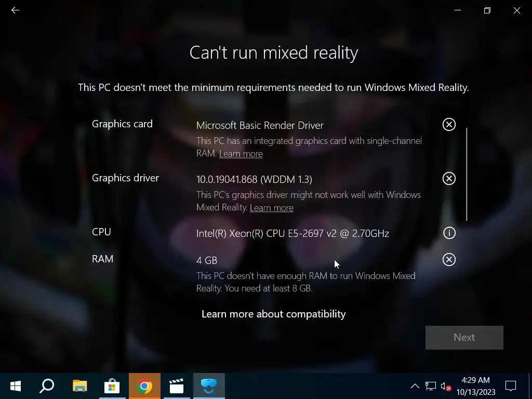This screenshot has height=399, width=532.
Task: Switch to Google Chrome on taskbar
Action: click(x=144, y=386)
